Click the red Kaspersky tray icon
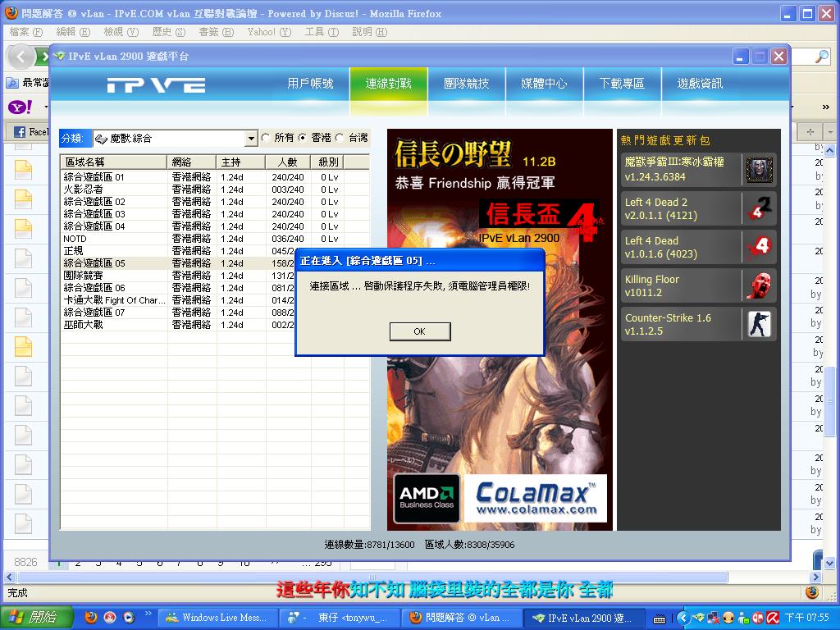 tap(773, 618)
